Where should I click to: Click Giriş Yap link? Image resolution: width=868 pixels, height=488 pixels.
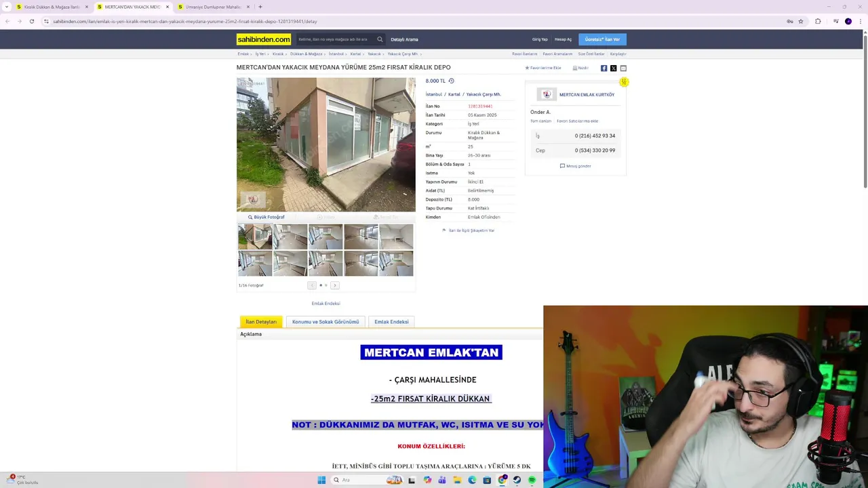click(540, 39)
